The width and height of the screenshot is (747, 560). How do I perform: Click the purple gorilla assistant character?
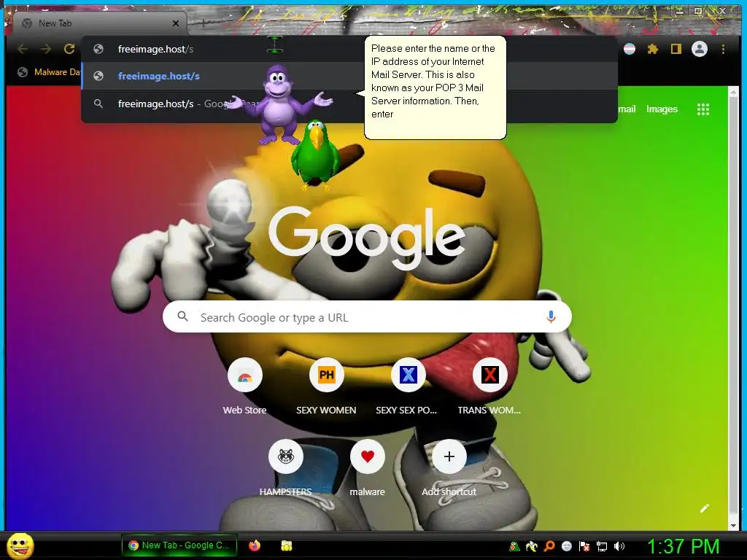[278, 105]
